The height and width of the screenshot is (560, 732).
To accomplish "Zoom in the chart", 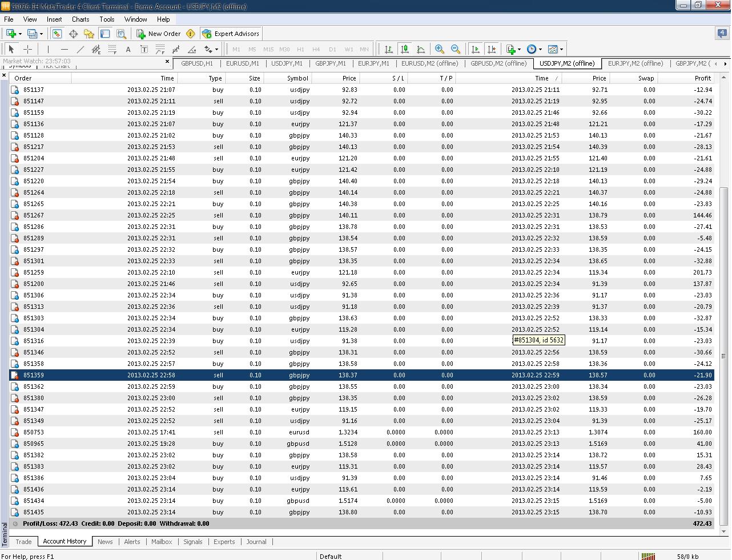I will [x=440, y=49].
